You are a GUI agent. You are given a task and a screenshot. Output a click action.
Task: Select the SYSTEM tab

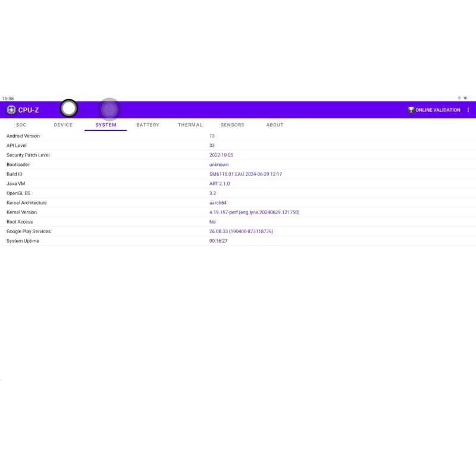point(106,125)
